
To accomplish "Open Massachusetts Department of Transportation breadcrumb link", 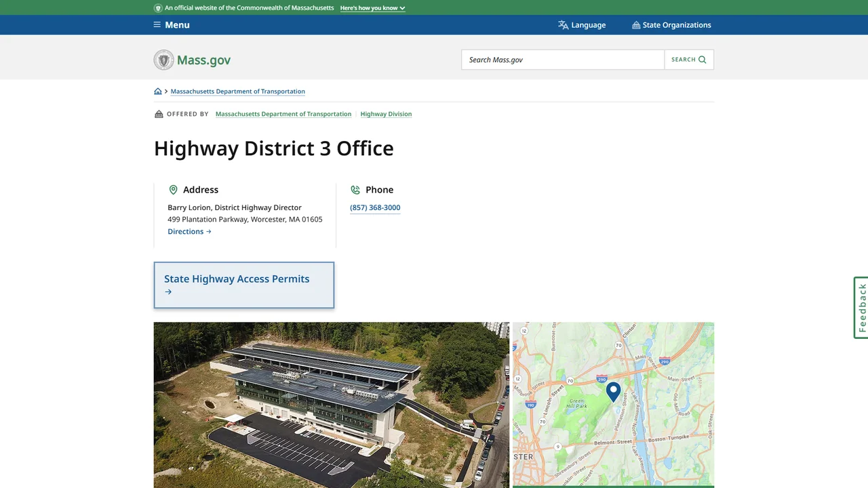I will click(x=237, y=91).
